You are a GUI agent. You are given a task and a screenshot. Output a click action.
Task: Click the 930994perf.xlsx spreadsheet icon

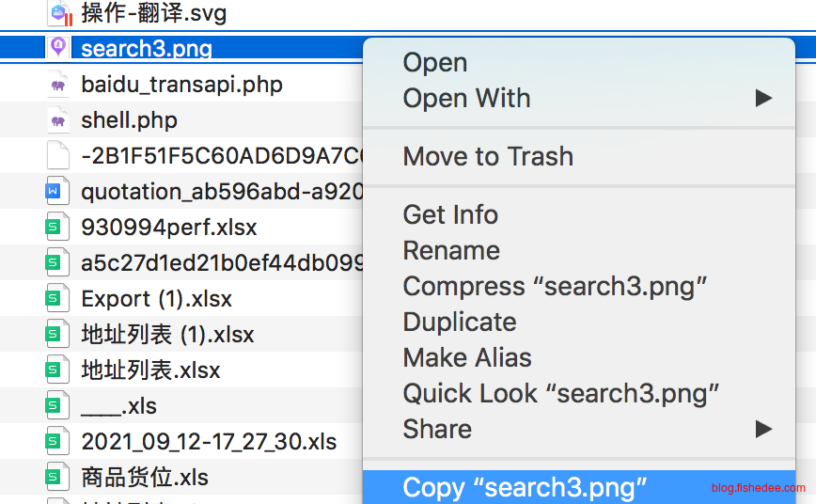(x=58, y=228)
